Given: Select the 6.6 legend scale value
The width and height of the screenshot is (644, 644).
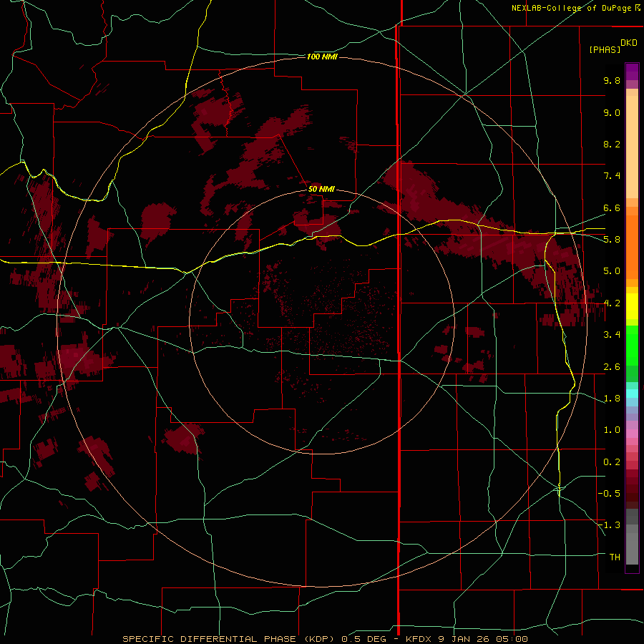Looking at the screenshot, I should [612, 208].
